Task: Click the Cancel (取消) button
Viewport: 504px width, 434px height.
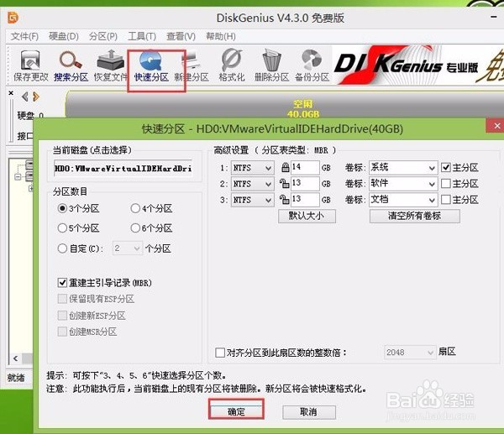Action: click(x=309, y=411)
